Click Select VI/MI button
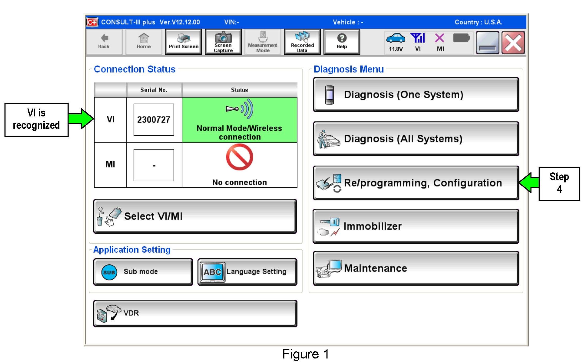Screen dimensions: 588x364 click(195, 216)
